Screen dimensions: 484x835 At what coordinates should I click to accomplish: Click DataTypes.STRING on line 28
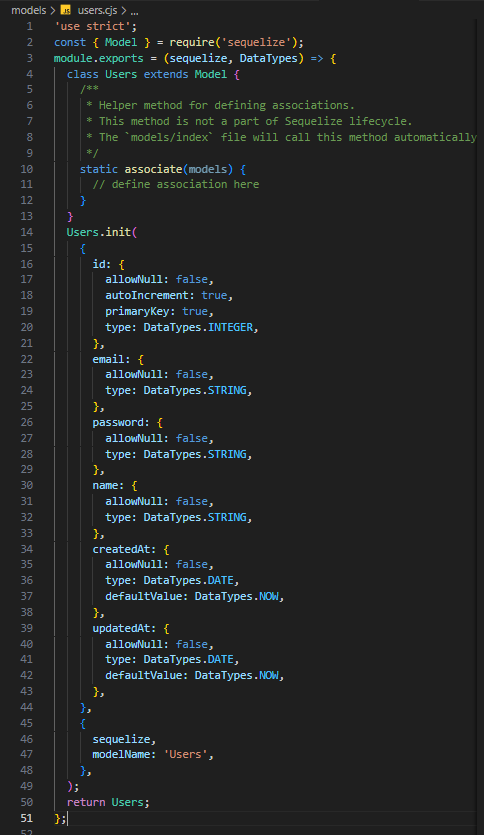(x=195, y=454)
